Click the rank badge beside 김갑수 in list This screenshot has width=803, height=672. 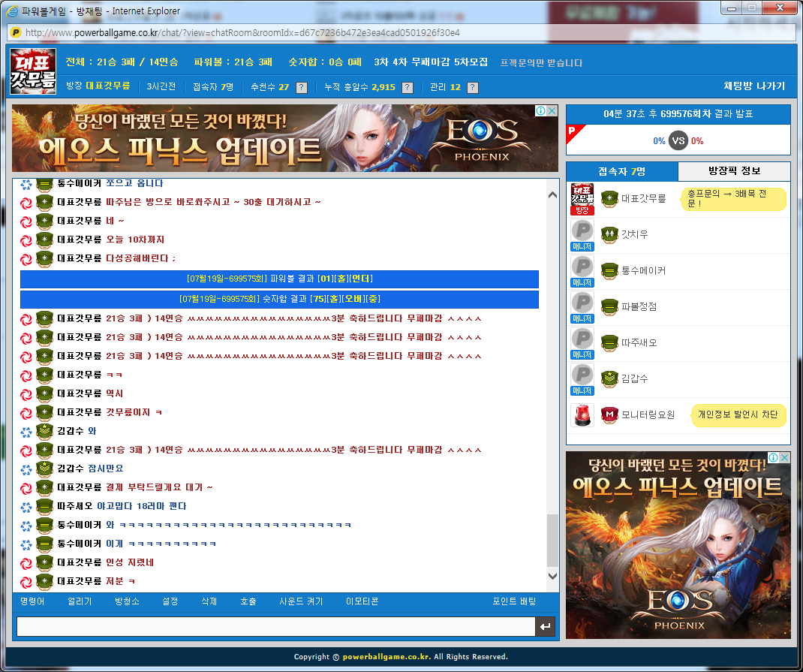[x=609, y=378]
